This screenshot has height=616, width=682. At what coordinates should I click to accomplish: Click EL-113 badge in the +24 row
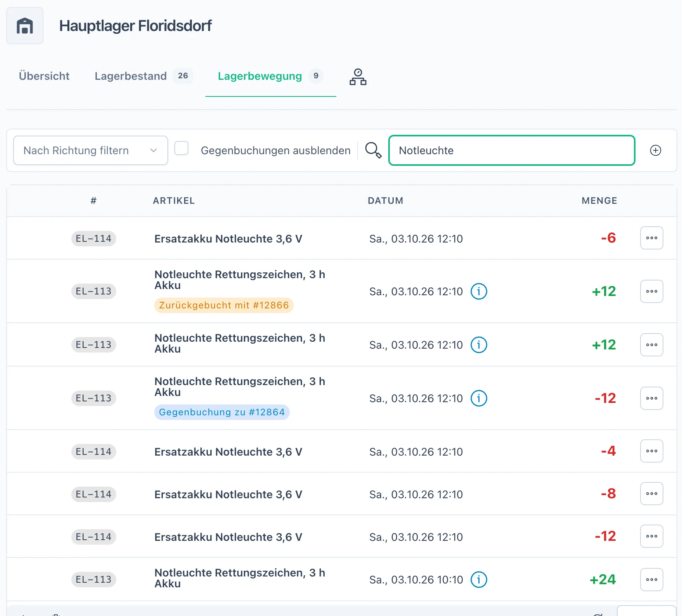[x=94, y=580]
